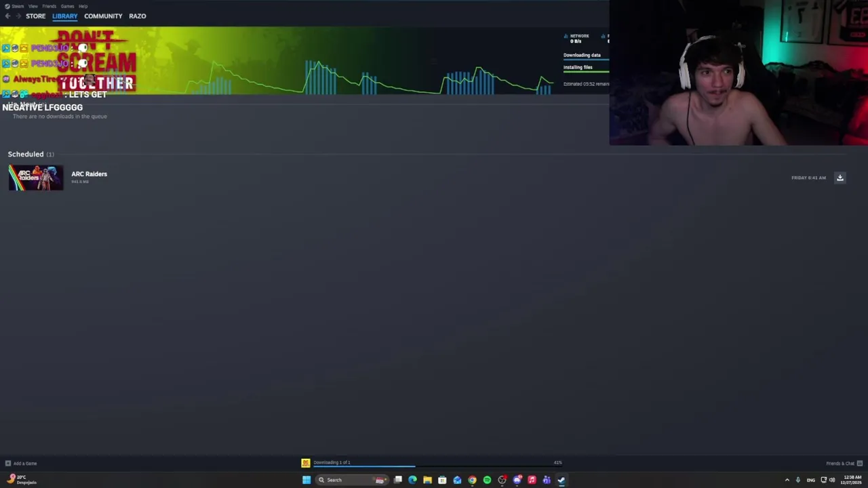Open Task View from the taskbar
868x488 pixels.
pyautogui.click(x=398, y=480)
